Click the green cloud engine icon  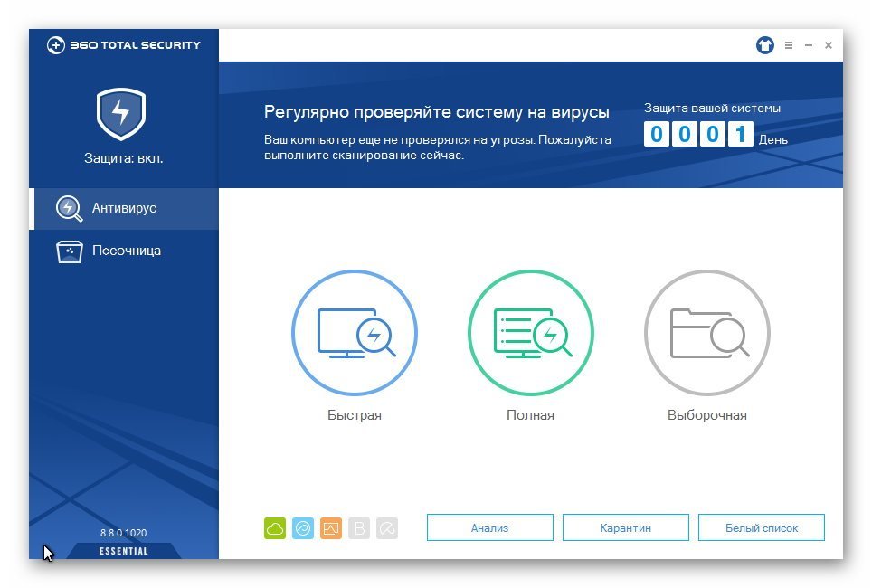pyautogui.click(x=275, y=528)
